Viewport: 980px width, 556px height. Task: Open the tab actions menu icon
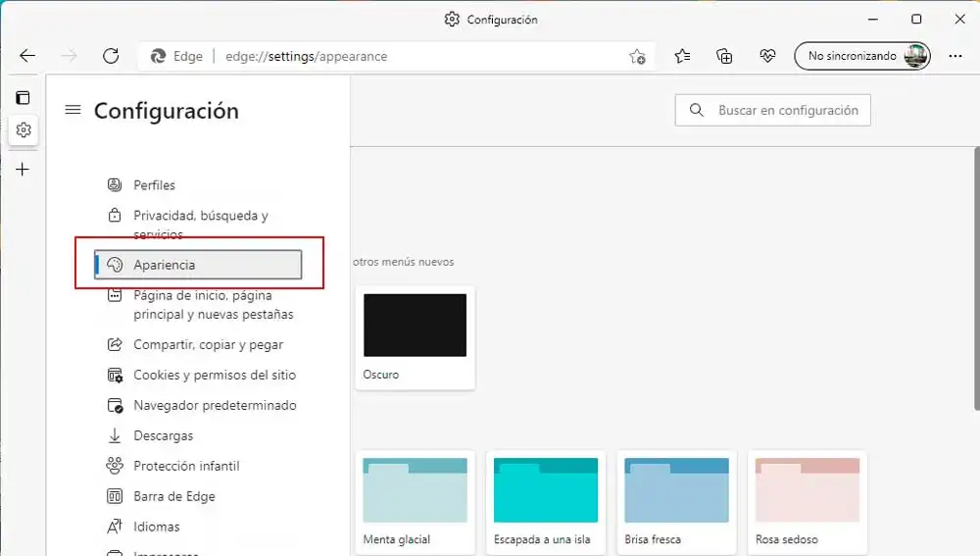pos(24,97)
